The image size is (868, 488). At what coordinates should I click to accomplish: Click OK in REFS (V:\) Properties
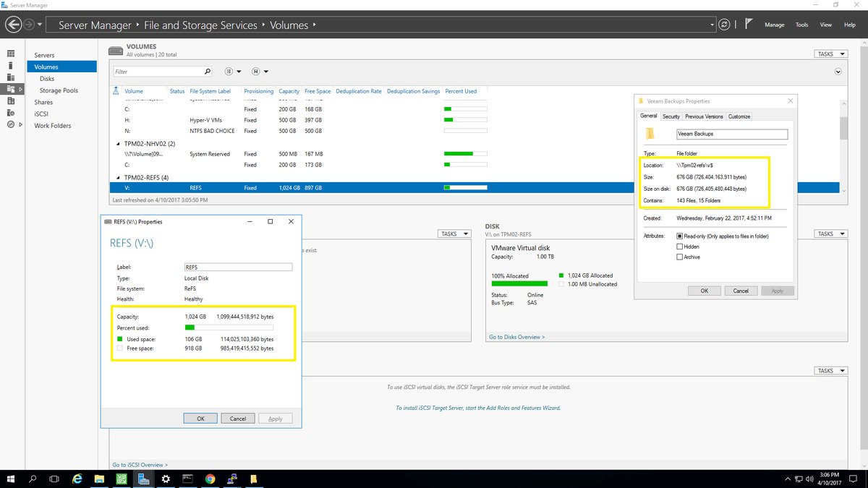coord(200,419)
